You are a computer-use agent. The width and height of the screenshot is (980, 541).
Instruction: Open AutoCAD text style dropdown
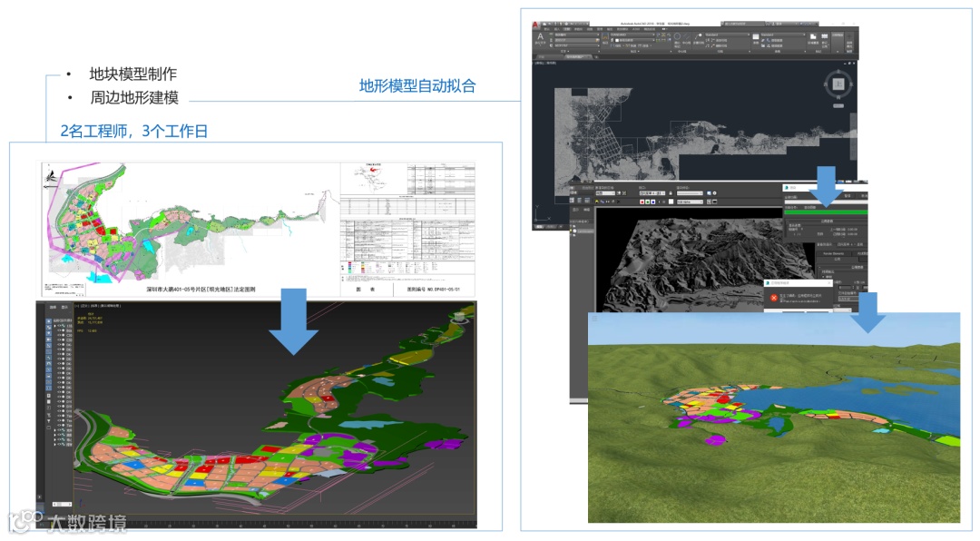click(577, 34)
